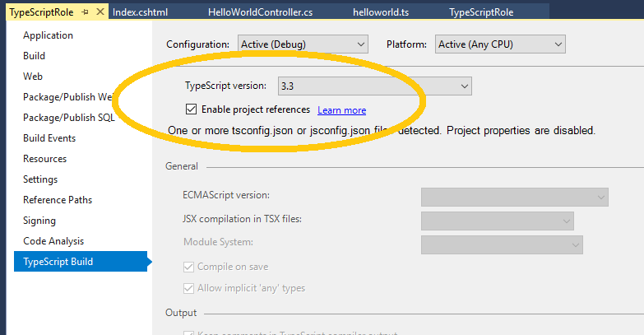Open the Platform dropdown
The width and height of the screenshot is (644, 335).
point(500,44)
